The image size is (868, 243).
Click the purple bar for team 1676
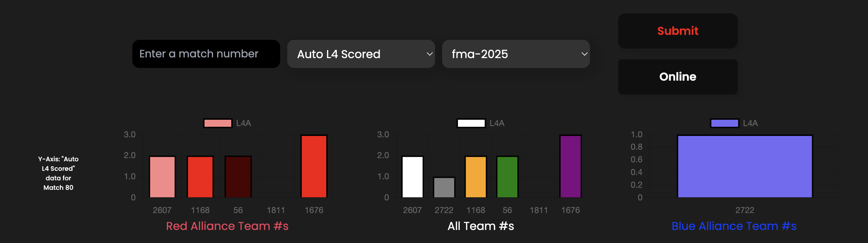click(570, 166)
